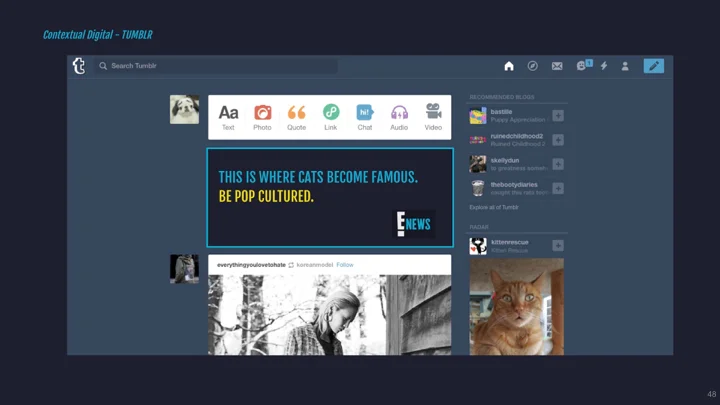The image size is (720, 405).
Task: Click the dog user avatar by post bar
Action: pyautogui.click(x=185, y=109)
